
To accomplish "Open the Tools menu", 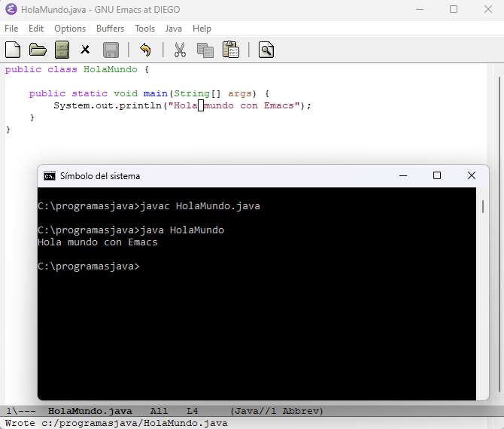I will (144, 29).
